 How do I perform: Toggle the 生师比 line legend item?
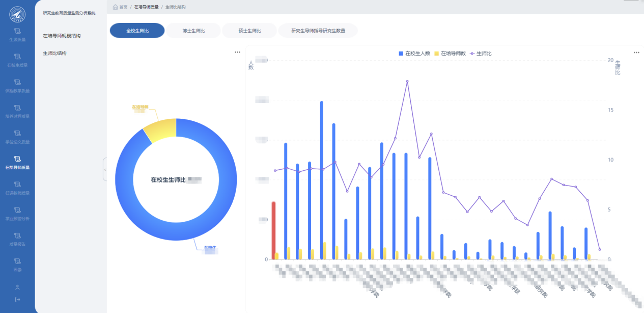tap(481, 54)
